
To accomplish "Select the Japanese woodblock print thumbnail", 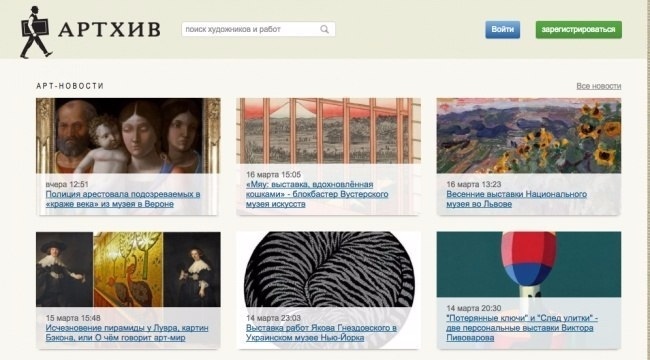I will (x=329, y=131).
